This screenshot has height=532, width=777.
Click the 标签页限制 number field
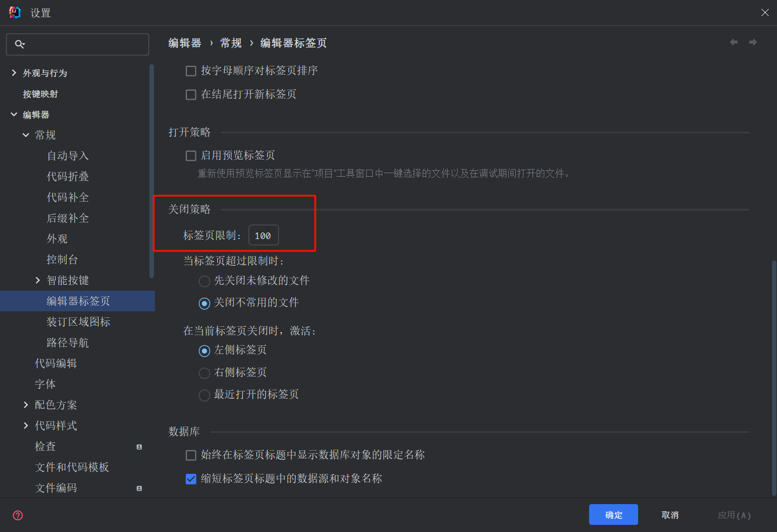click(264, 235)
